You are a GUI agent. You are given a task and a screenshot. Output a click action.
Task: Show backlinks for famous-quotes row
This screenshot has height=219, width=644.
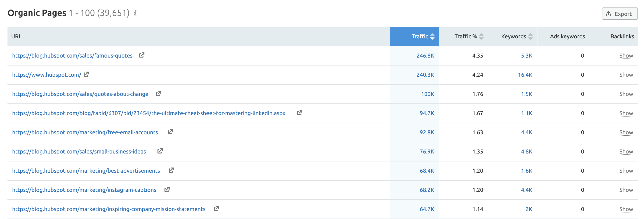click(x=626, y=55)
